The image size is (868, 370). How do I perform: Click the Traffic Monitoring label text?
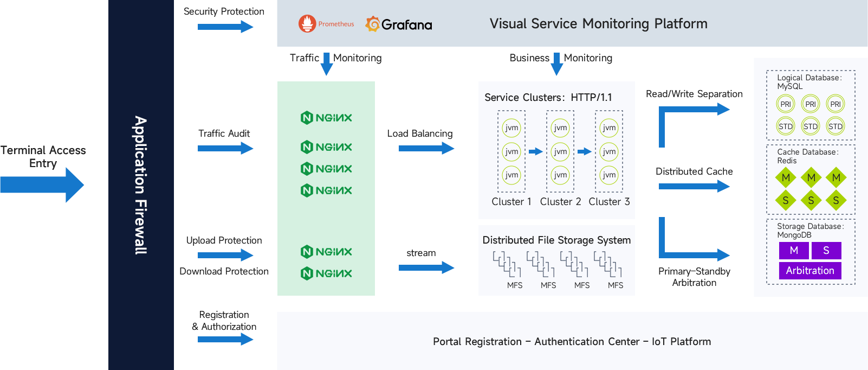tap(335, 58)
